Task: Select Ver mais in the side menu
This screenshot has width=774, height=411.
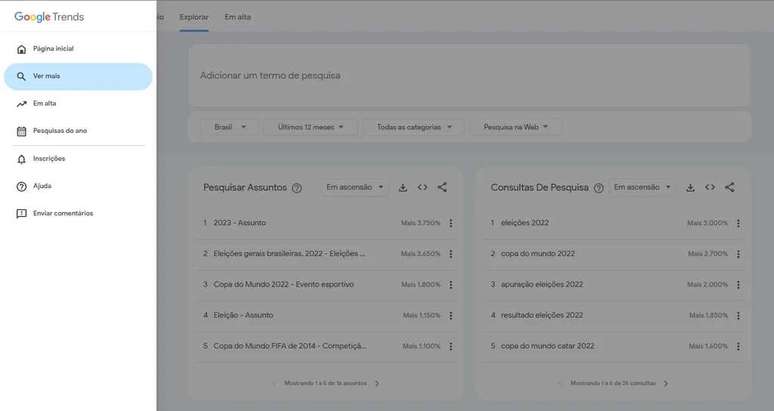Action: pos(78,76)
